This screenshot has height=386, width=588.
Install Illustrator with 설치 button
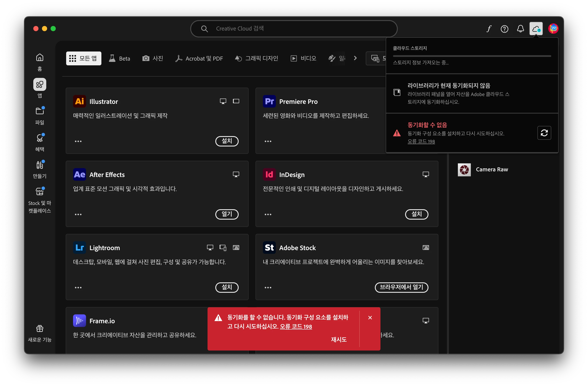click(x=227, y=141)
